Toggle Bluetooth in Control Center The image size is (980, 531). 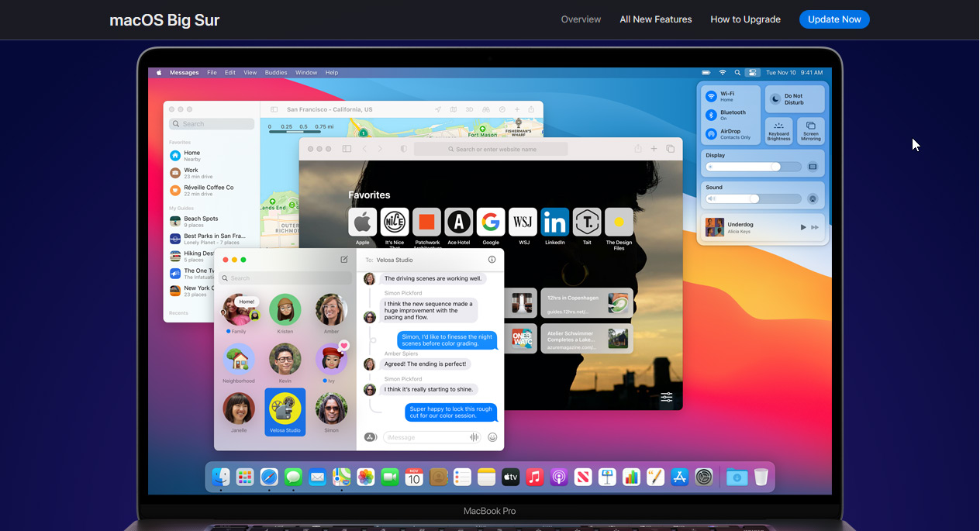coord(711,115)
